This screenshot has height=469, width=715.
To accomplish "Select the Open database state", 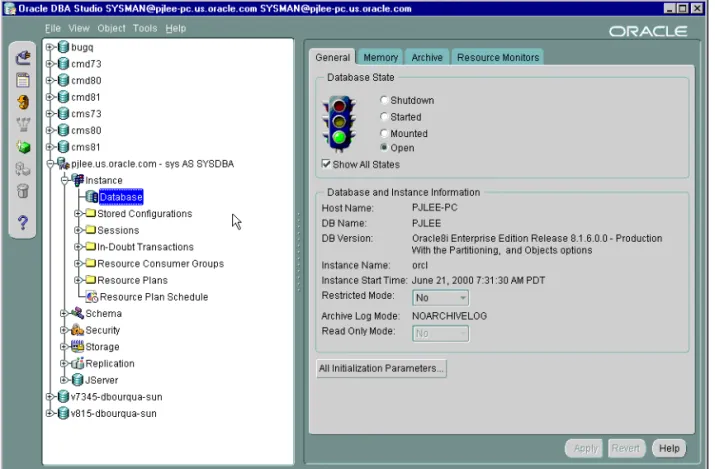I will (x=384, y=147).
